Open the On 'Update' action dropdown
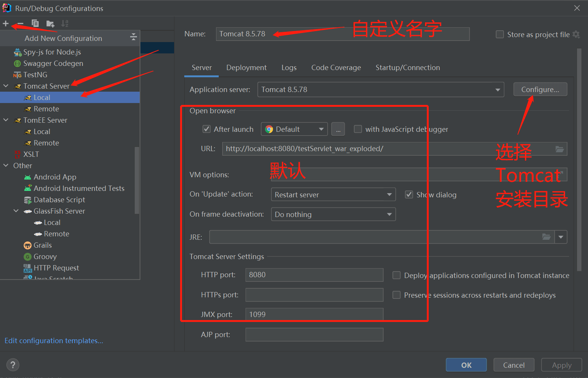 [333, 195]
